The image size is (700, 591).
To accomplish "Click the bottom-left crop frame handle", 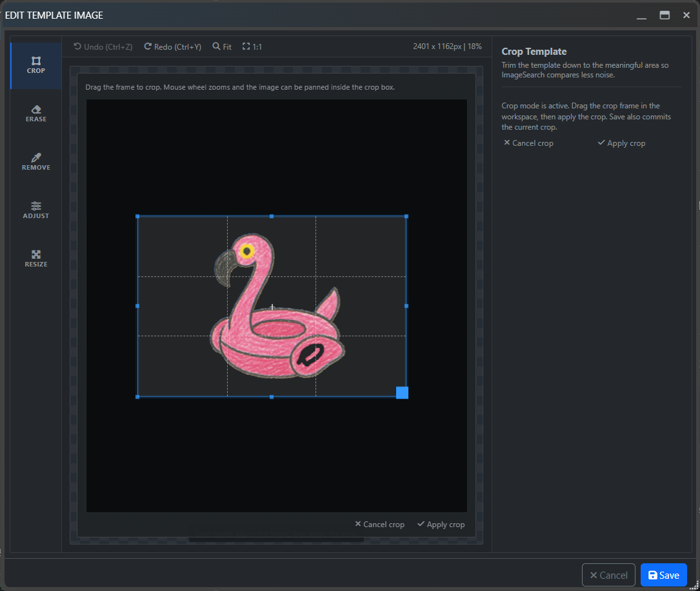I will 137,396.
